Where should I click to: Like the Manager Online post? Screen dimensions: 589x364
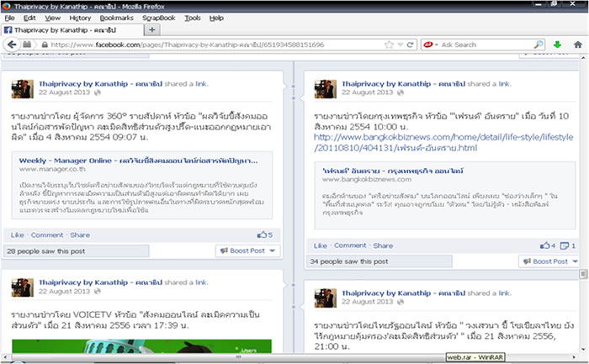pos(18,235)
